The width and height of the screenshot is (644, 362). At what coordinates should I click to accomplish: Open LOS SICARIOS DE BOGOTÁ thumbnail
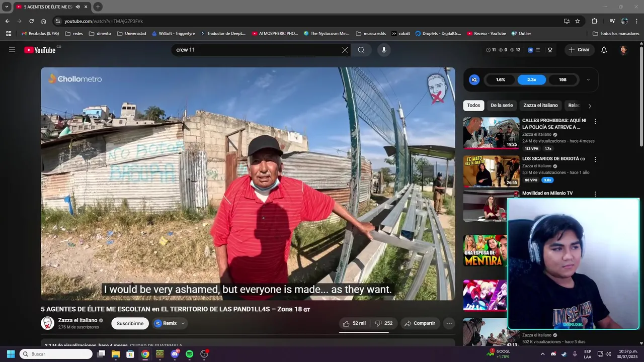tap(491, 171)
